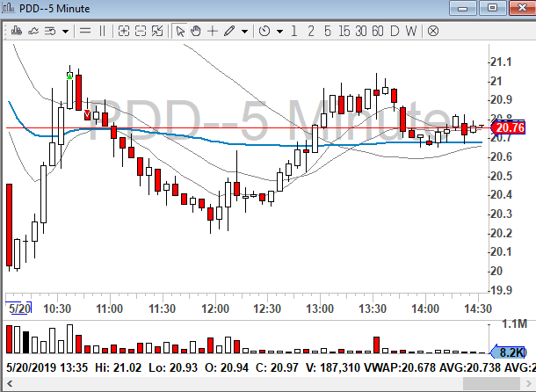Click the Lo: 20.93 status value
Image resolution: width=536 pixels, height=392 pixels.
tap(173, 367)
